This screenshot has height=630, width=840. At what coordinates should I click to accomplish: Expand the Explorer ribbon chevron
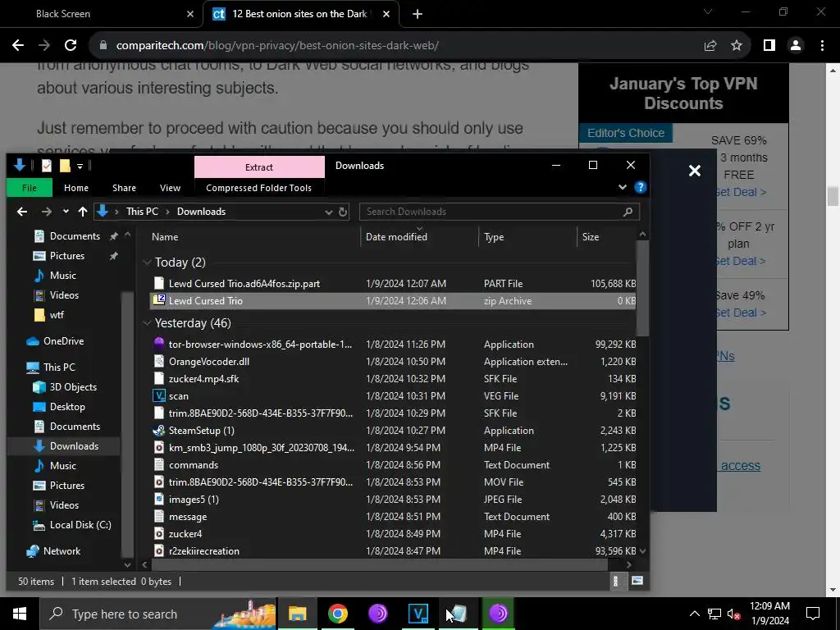[623, 188]
